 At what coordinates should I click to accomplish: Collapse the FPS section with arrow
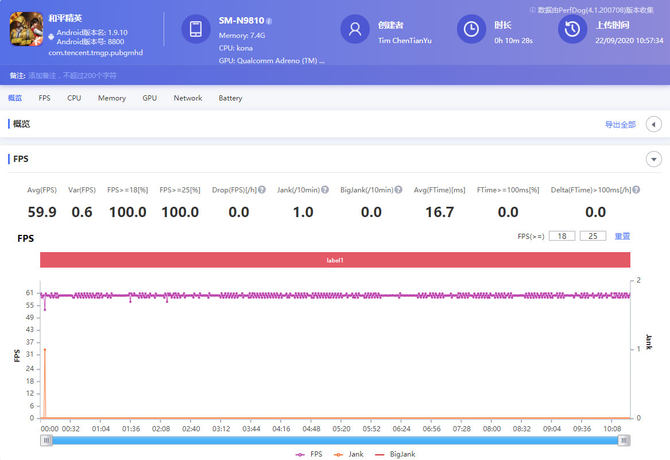(653, 159)
